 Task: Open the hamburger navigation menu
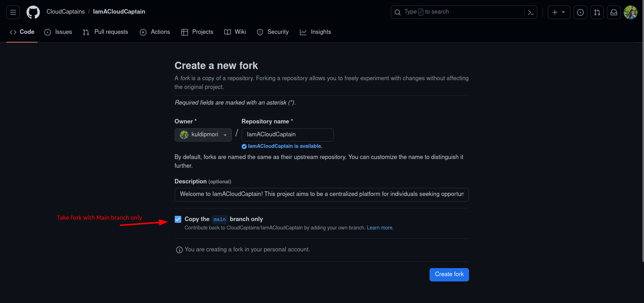13,12
